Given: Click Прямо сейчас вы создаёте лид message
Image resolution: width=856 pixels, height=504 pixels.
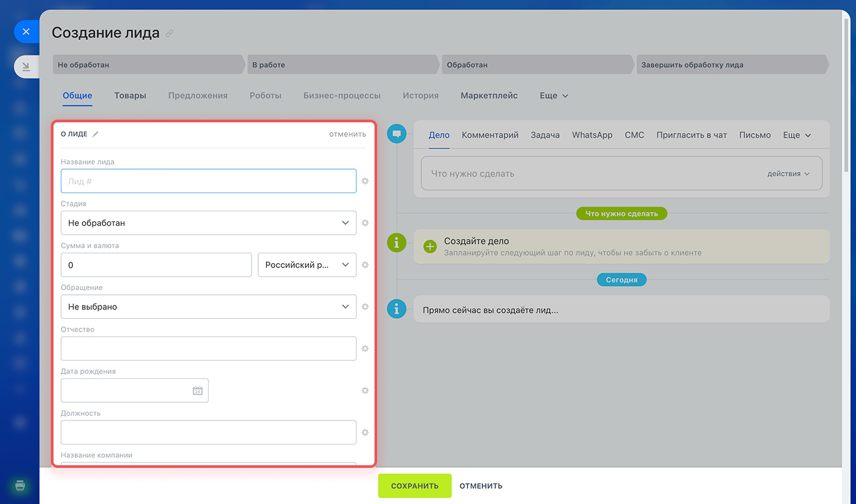Looking at the screenshot, I should pos(621,309).
